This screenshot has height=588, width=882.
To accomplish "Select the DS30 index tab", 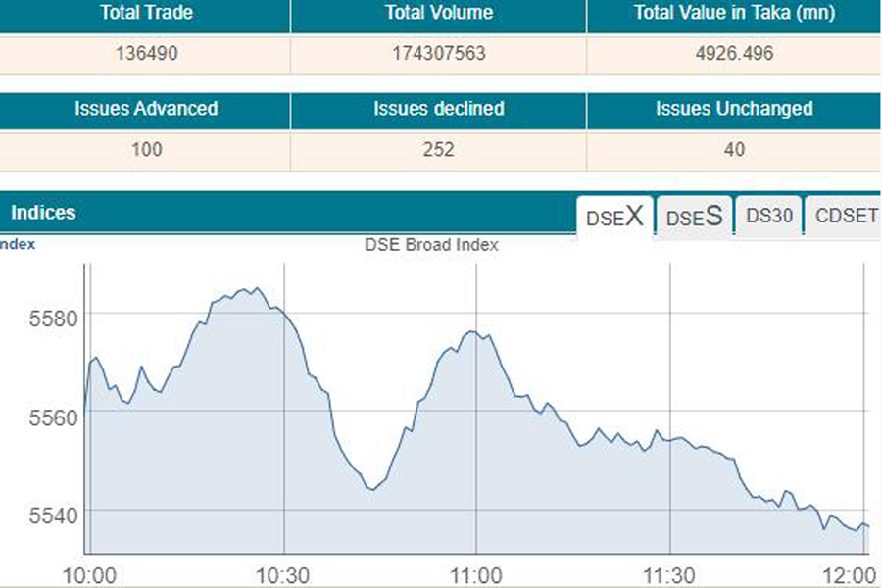I will tap(769, 216).
